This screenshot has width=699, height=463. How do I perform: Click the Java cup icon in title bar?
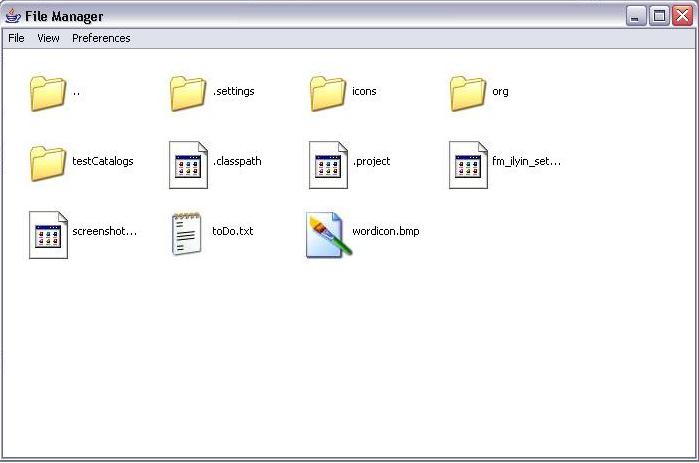(x=13, y=15)
